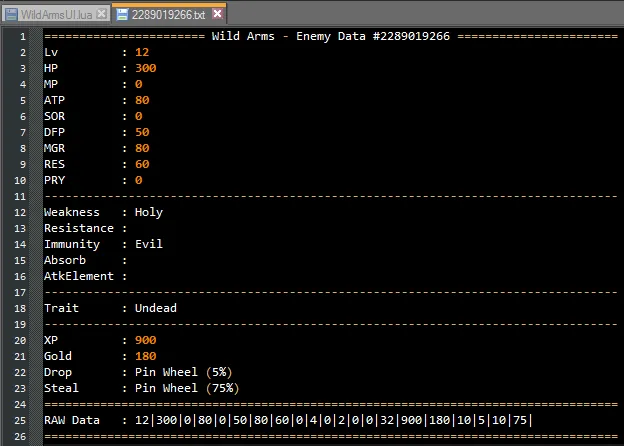Click the AtkElement label

[79, 276]
